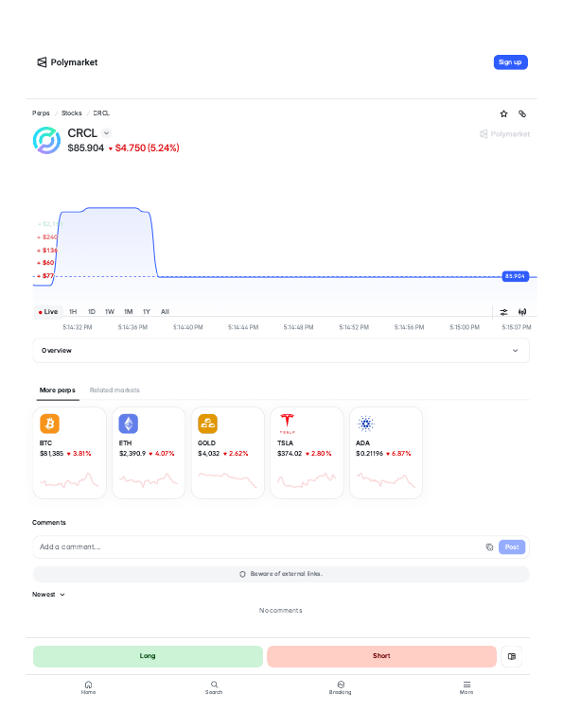Click the CRCL price $85.904

[86, 148]
